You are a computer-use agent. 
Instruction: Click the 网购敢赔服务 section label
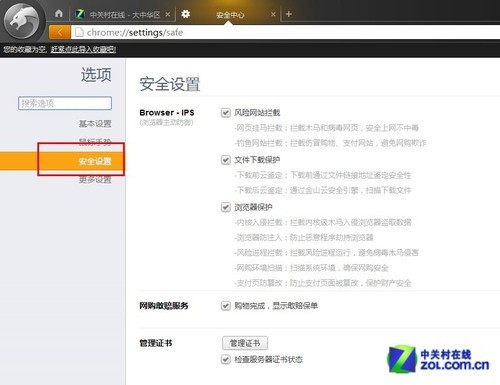click(x=164, y=306)
